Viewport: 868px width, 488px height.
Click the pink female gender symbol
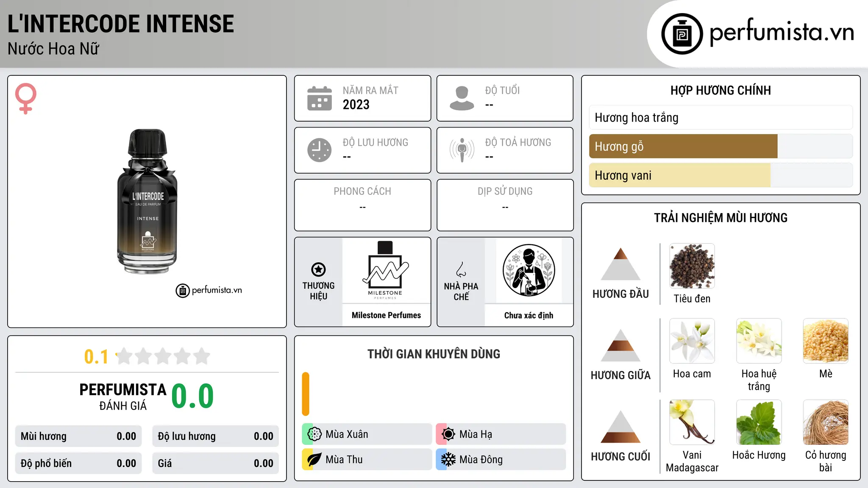pyautogui.click(x=26, y=98)
